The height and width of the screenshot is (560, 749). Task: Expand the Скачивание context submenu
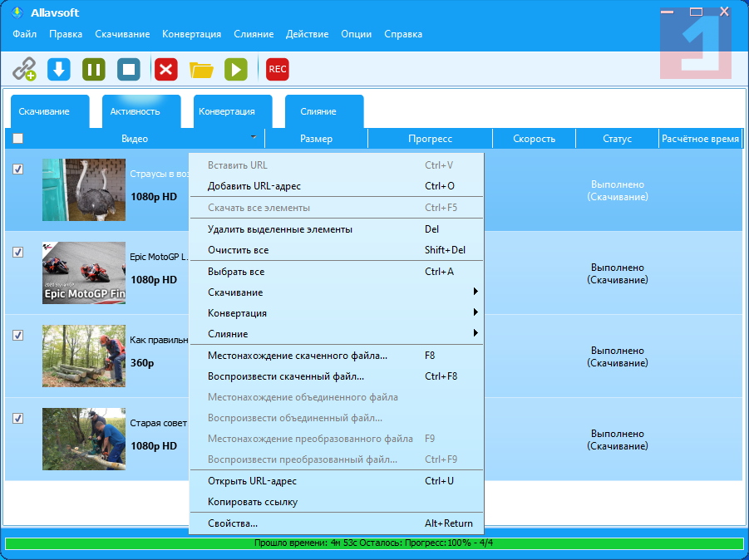point(337,292)
